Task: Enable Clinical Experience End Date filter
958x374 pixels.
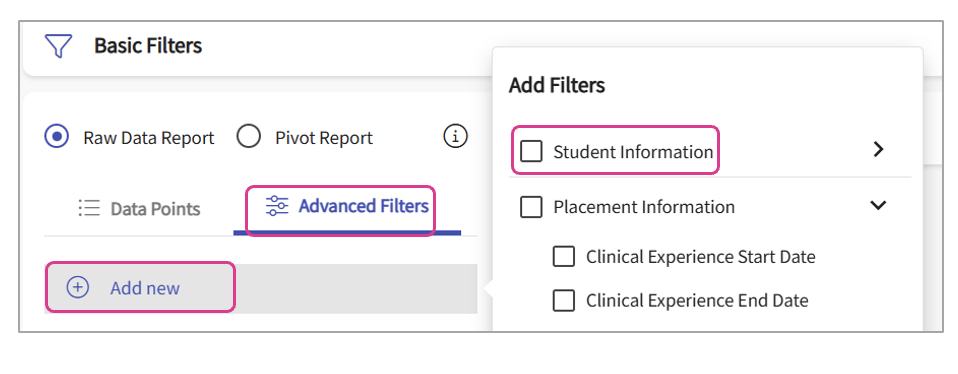Action: click(x=563, y=300)
